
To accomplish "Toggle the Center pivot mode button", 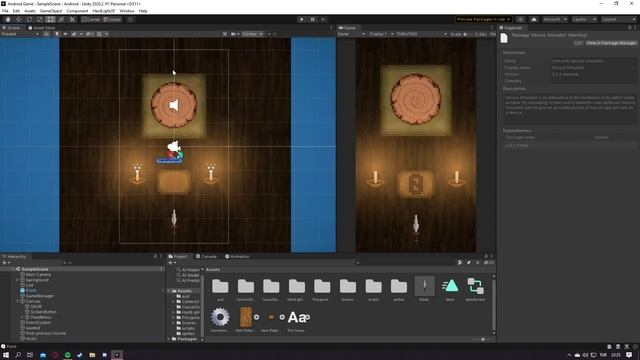I will point(91,19).
